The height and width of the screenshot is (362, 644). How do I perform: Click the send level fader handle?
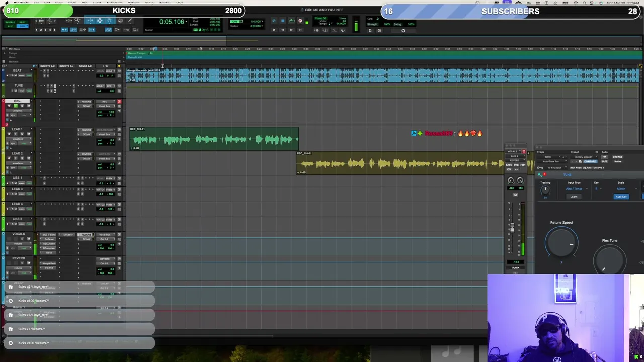(x=512, y=228)
